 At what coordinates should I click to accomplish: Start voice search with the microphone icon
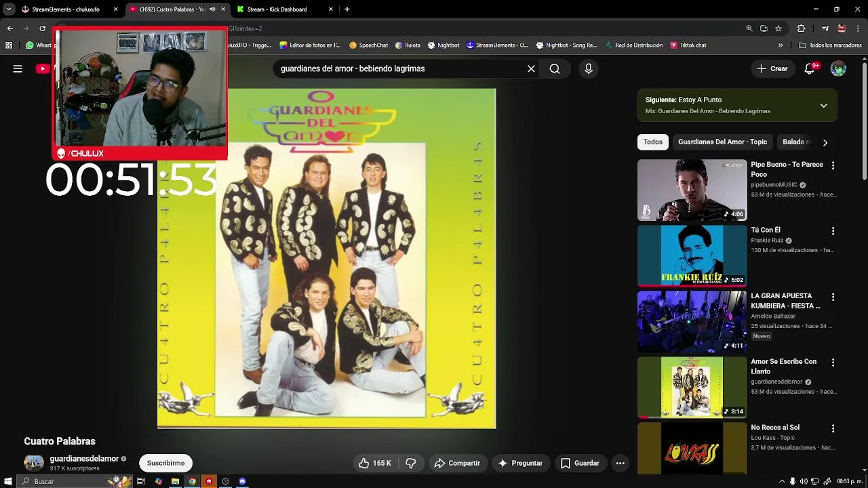[x=588, y=68]
